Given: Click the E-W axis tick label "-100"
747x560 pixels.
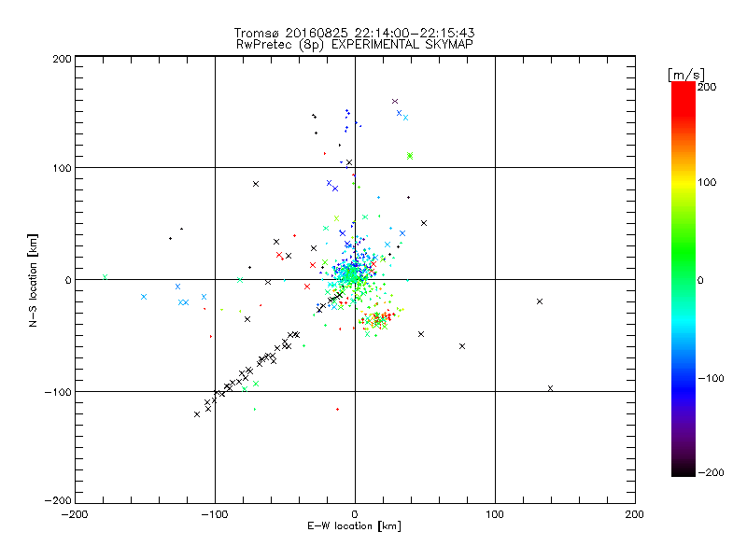Looking at the screenshot, I should (215, 515).
